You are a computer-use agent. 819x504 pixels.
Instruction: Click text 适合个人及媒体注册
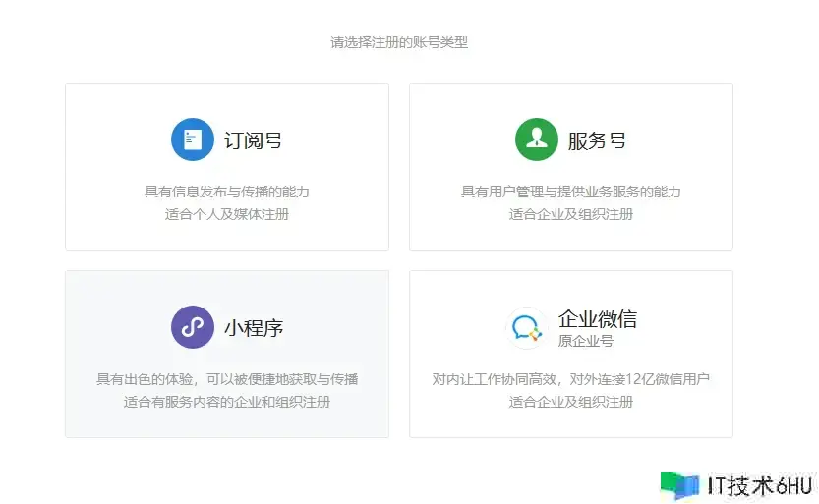(227, 214)
